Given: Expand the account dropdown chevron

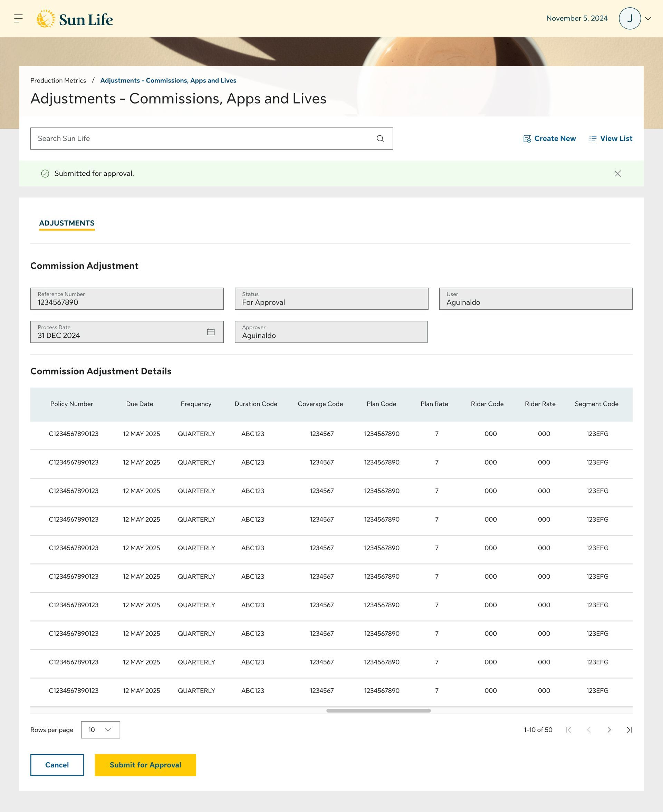Looking at the screenshot, I should point(648,18).
